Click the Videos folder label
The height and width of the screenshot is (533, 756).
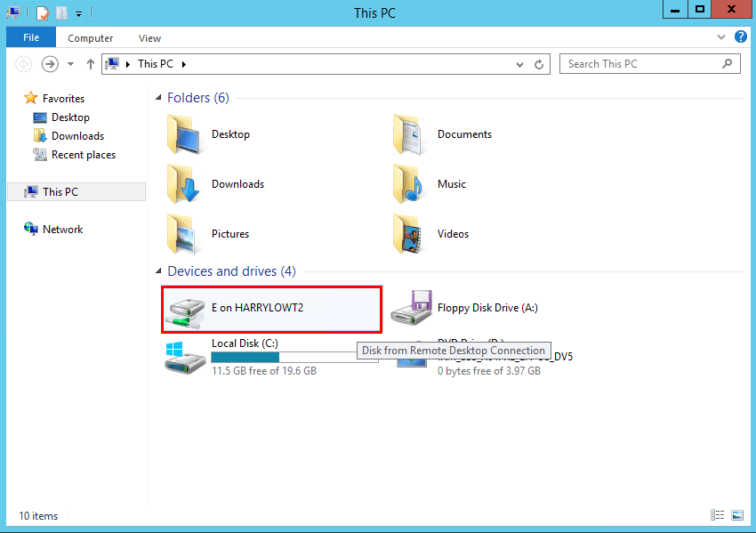[x=453, y=233]
